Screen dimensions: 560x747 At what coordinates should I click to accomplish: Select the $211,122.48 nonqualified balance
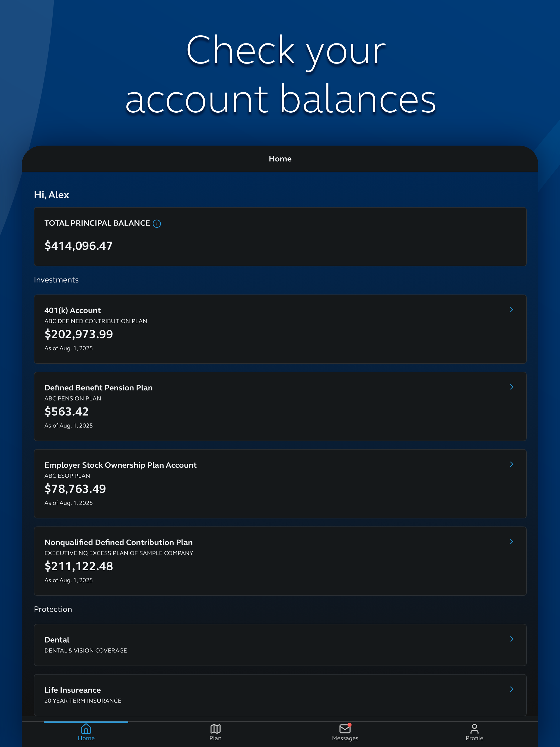point(79,566)
